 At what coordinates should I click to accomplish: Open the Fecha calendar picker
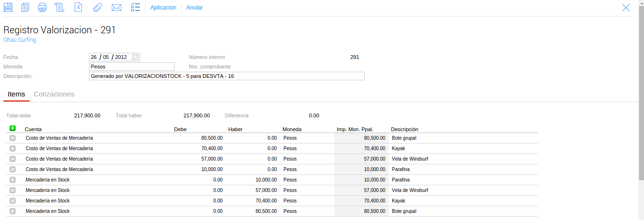tap(135, 57)
